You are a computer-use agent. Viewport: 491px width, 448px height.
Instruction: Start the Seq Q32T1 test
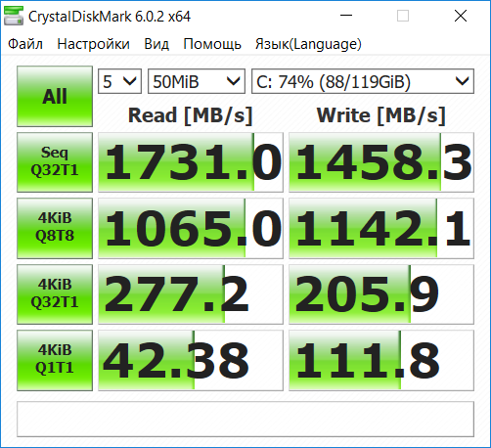pos(55,162)
